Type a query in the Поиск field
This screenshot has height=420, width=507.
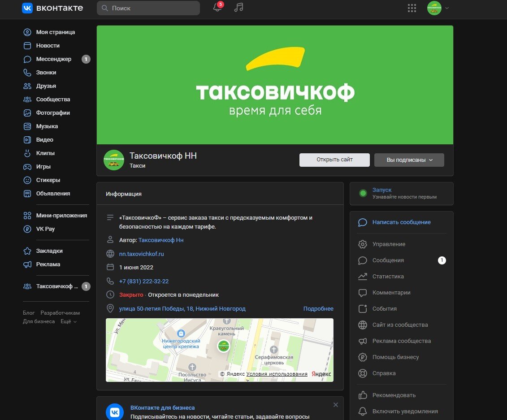pyautogui.click(x=148, y=8)
